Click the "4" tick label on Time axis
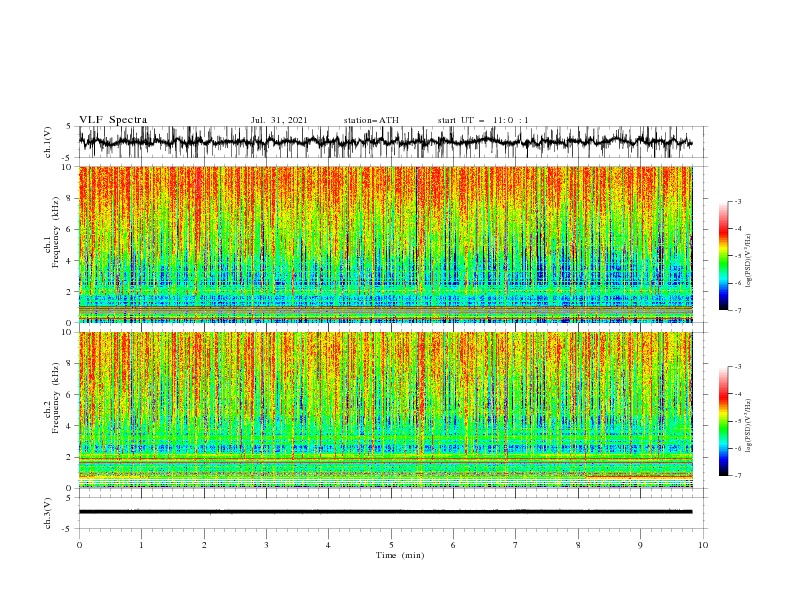Image resolution: width=792 pixels, height=612 pixels. (329, 545)
